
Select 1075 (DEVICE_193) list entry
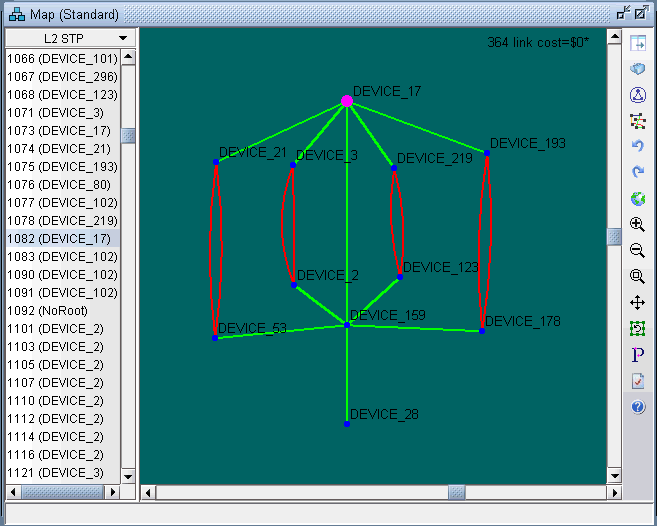click(x=62, y=166)
